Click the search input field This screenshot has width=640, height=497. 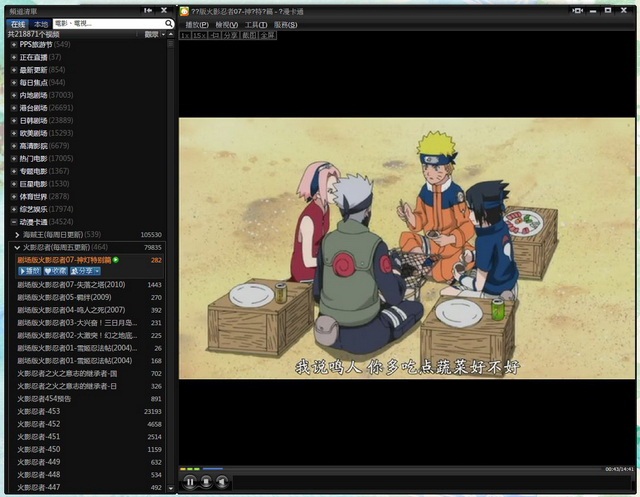(108, 24)
